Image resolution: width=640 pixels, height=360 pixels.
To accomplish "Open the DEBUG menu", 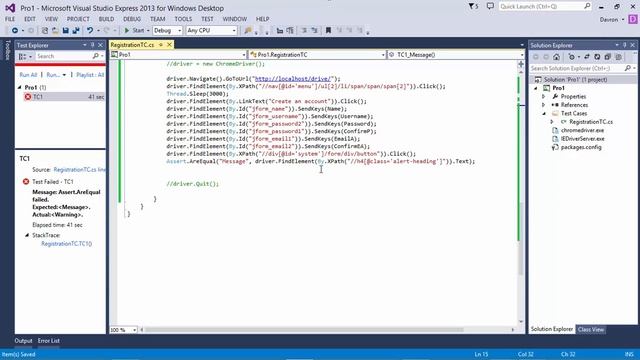I will tap(132, 19).
